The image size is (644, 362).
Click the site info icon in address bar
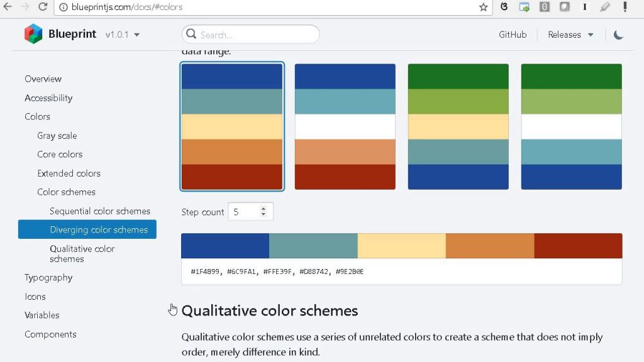click(x=64, y=7)
